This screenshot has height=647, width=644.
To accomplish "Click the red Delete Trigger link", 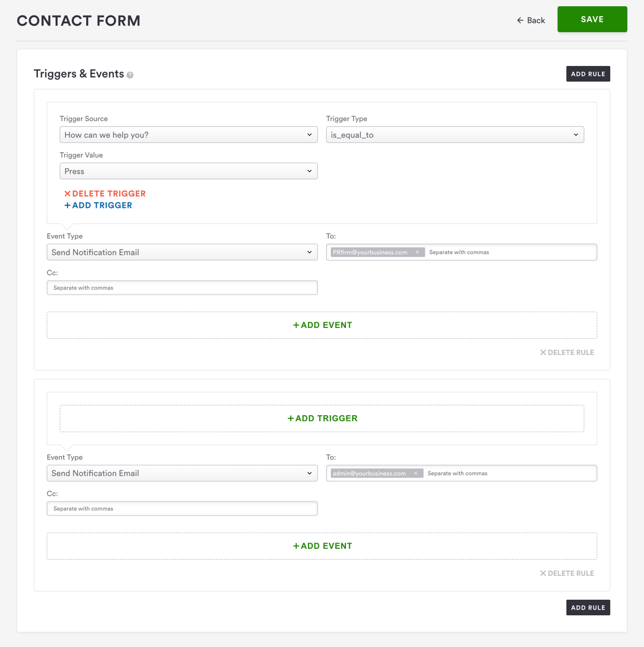I will pos(105,193).
